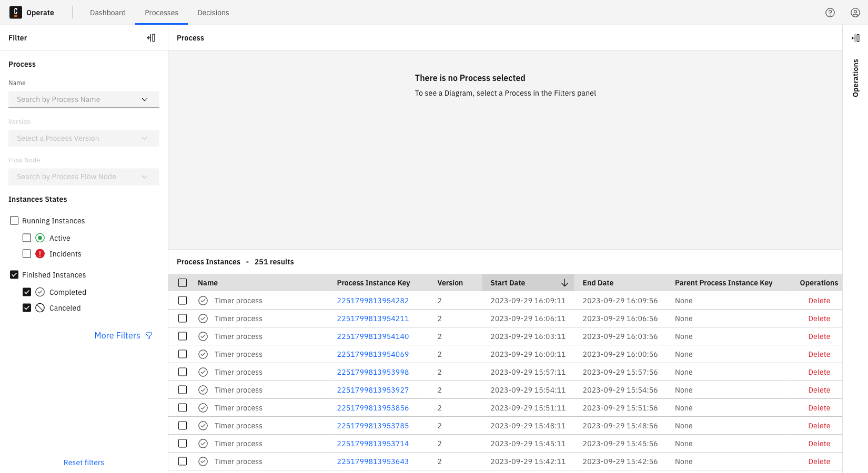This screenshot has height=473, width=868.
Task: Click the vertical Operations panel label
Action: (x=855, y=78)
